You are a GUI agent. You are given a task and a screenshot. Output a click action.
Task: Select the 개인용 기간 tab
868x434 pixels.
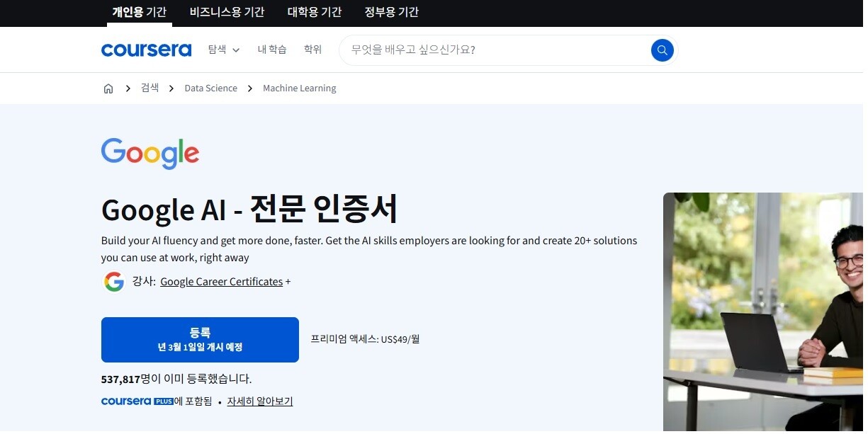pyautogui.click(x=140, y=12)
